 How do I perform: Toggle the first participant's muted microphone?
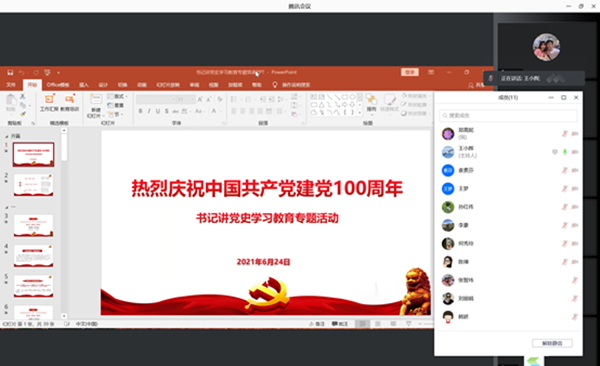coord(564,134)
